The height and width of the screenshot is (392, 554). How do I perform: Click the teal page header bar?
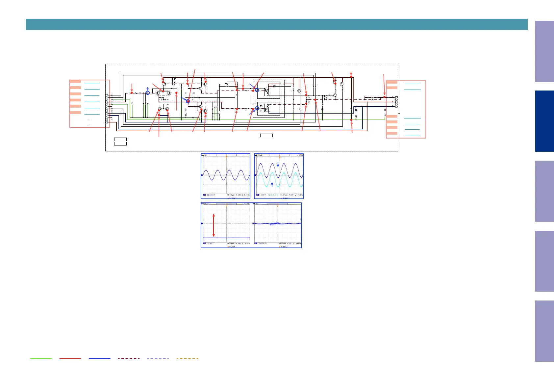[x=277, y=24]
